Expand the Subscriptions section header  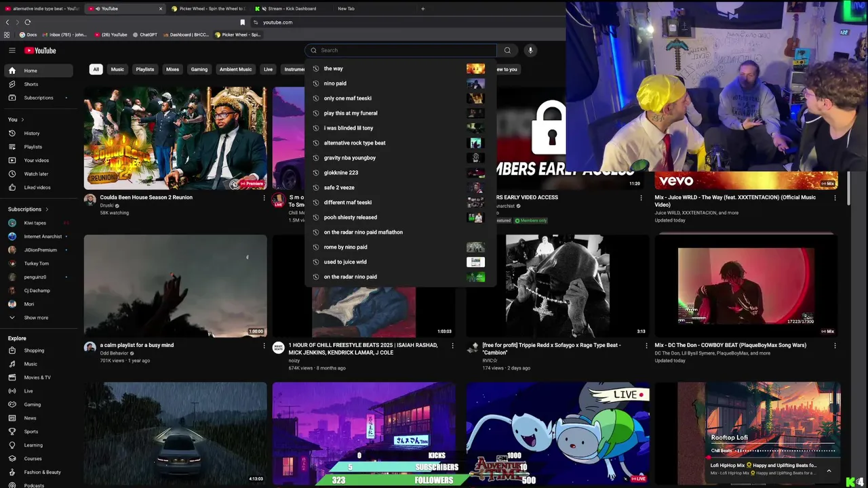coord(28,209)
